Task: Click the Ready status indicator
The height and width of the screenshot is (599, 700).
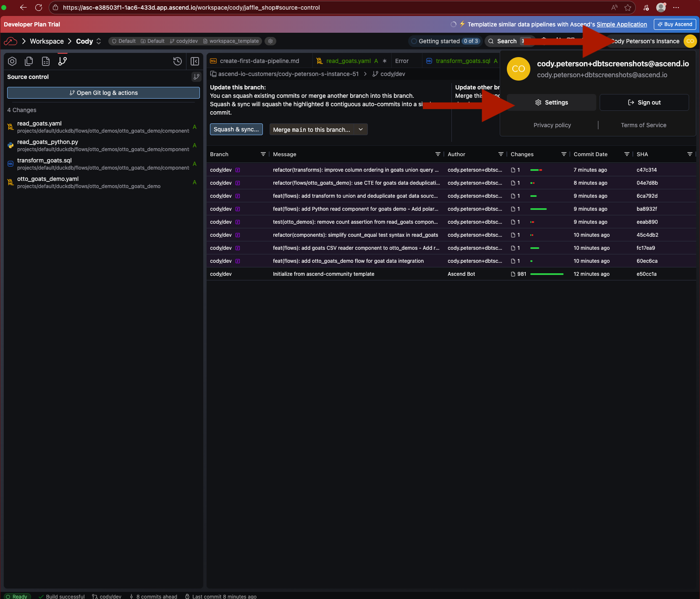Action: pos(17,596)
